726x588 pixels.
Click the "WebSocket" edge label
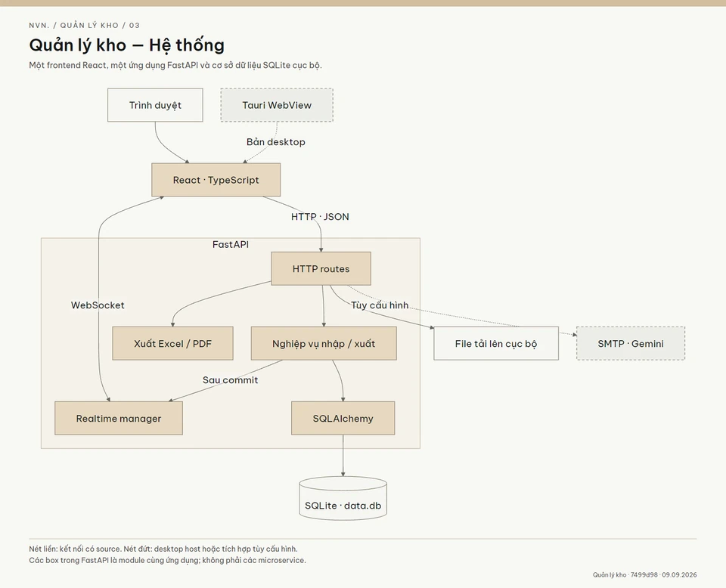(x=98, y=305)
